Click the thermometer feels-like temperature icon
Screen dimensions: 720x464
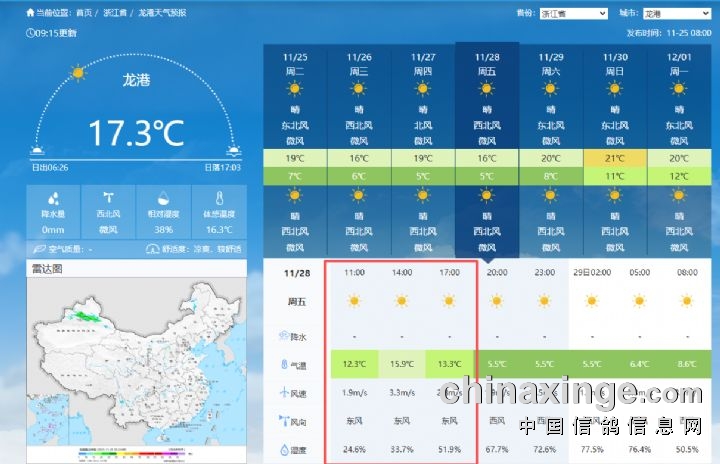218,199
